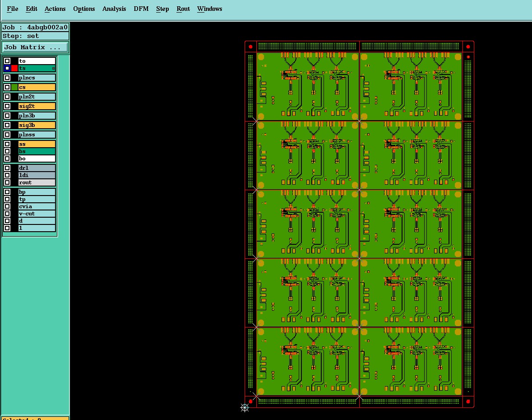Toggle the checkbox for layer sig3b
The image size is (532, 420).
[7, 125]
